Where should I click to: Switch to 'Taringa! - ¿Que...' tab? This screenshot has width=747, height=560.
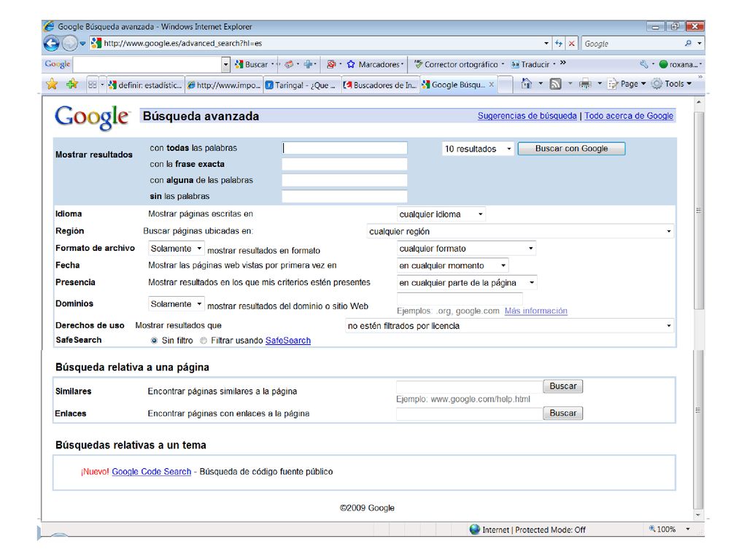[301, 85]
